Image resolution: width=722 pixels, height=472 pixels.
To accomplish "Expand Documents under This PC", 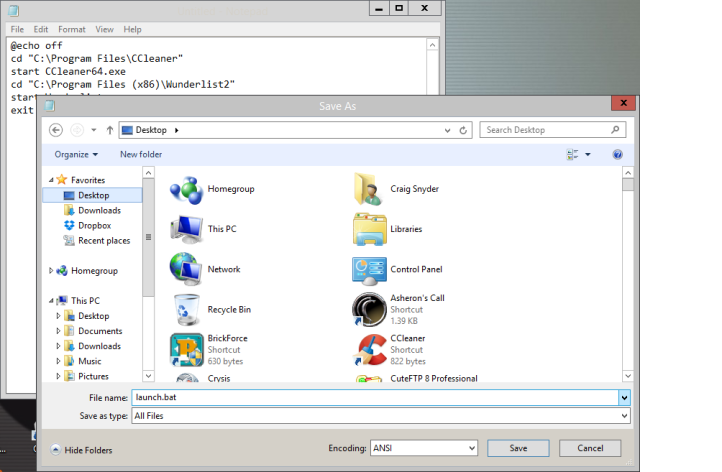I will tap(58, 331).
